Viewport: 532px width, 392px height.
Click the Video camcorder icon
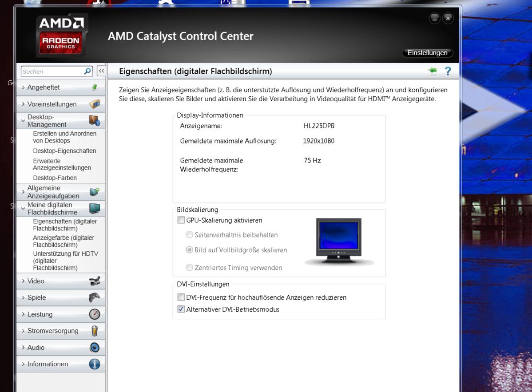coord(95,281)
